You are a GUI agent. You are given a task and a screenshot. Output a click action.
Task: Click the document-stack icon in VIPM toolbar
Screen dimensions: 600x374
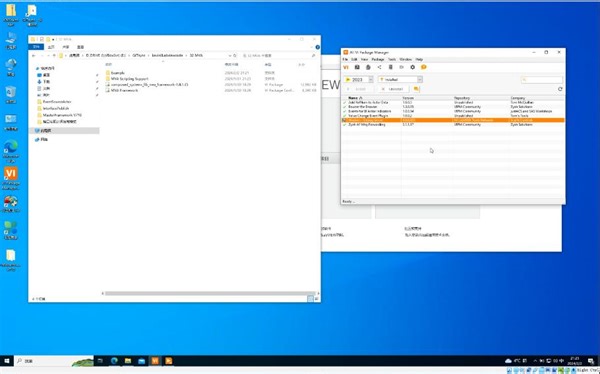tap(368, 67)
